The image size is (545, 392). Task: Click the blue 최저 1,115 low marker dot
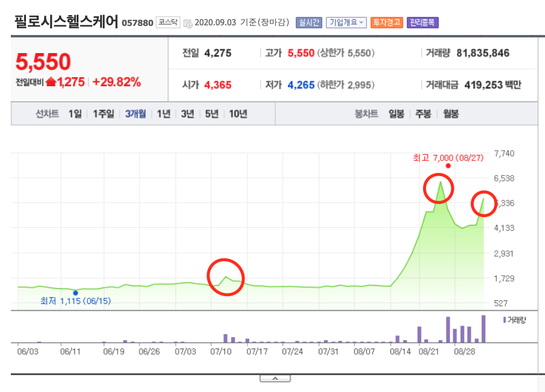(x=75, y=293)
